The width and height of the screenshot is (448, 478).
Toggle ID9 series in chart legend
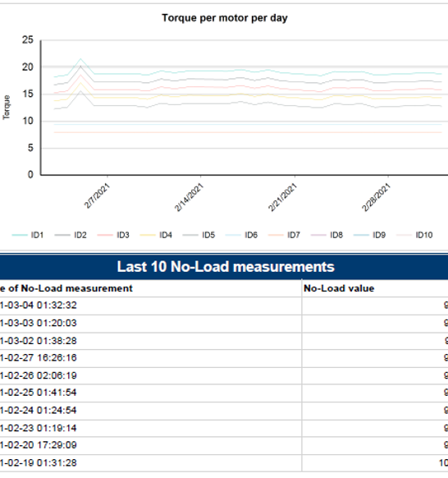coord(369,235)
